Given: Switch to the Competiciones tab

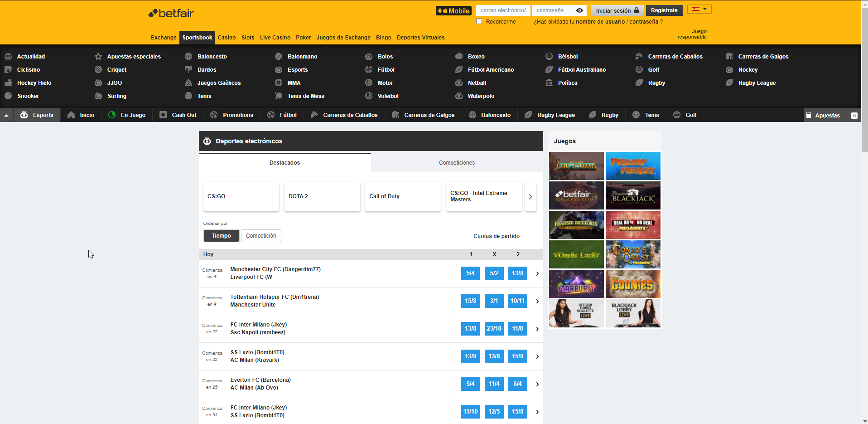Looking at the screenshot, I should coord(457,163).
